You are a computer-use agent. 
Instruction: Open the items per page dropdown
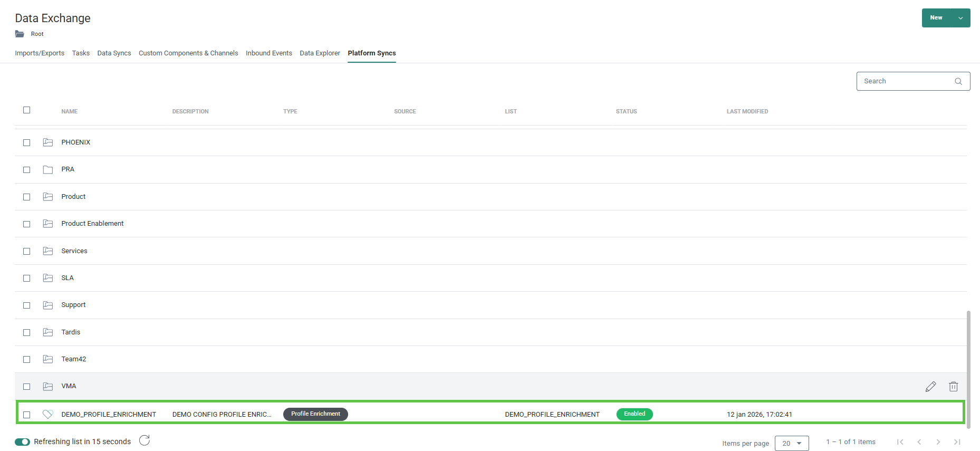792,443
